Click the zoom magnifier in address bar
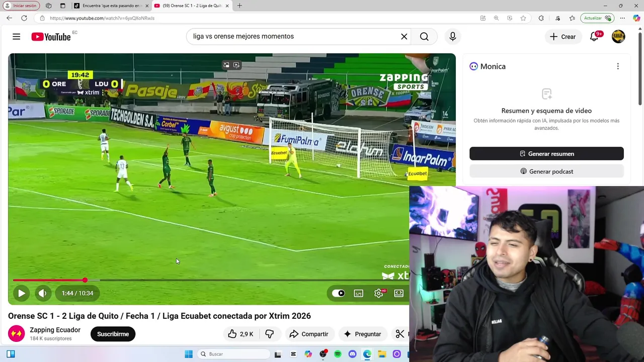 (x=496, y=18)
